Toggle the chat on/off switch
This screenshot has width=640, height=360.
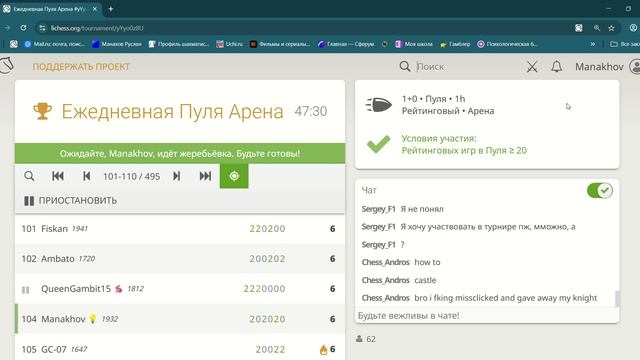(600, 191)
